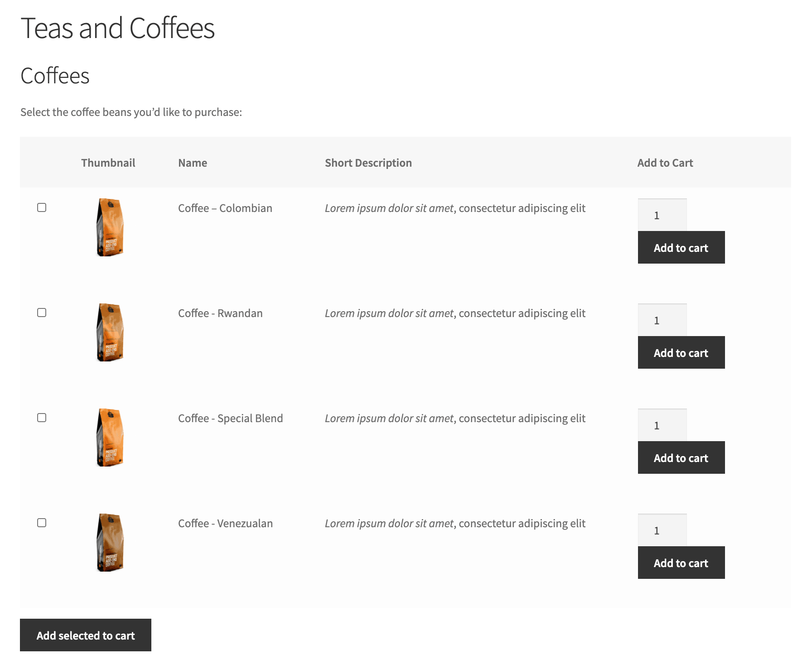Open the Coffee - Venezualan product link
This screenshot has height=664, width=812.
click(225, 523)
